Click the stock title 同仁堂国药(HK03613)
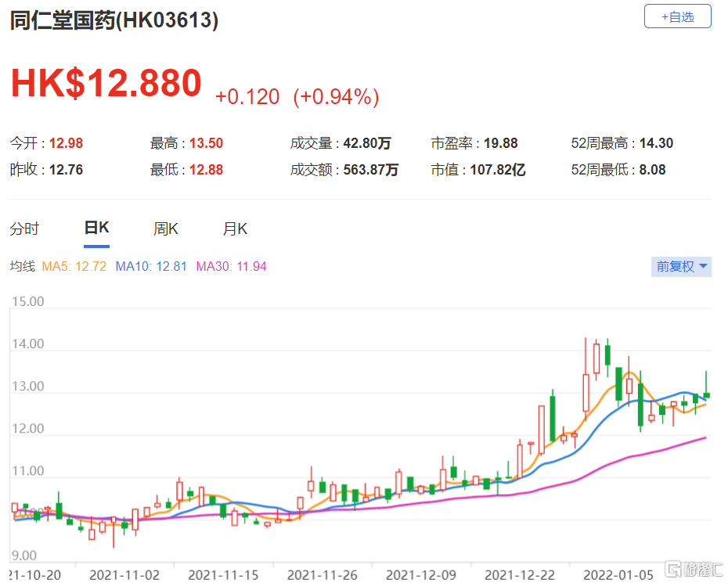The width and height of the screenshot is (728, 583). [x=114, y=20]
